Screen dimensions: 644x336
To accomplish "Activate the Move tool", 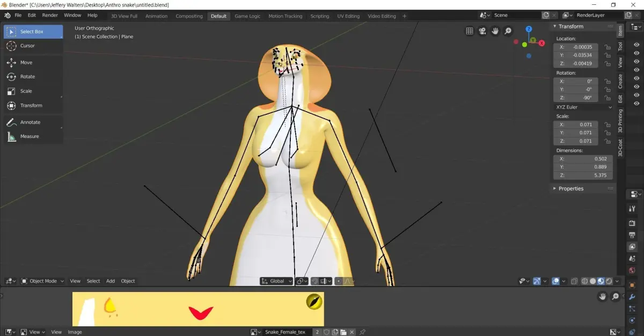I will (x=33, y=62).
